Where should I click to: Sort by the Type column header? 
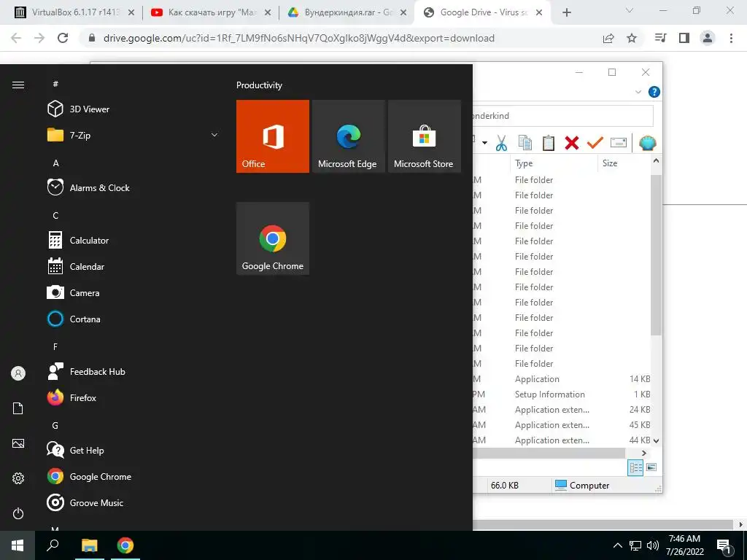coord(554,163)
